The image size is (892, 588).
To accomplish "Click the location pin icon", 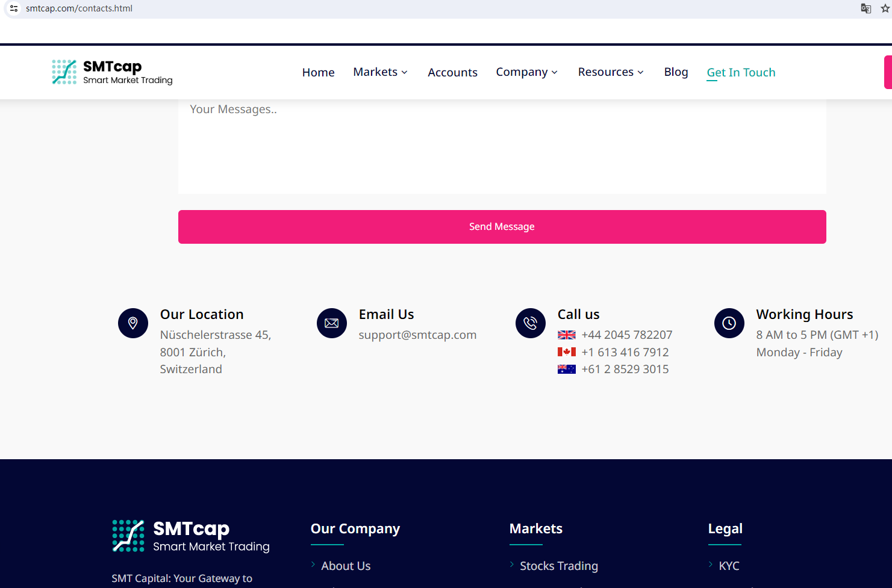I will click(133, 323).
